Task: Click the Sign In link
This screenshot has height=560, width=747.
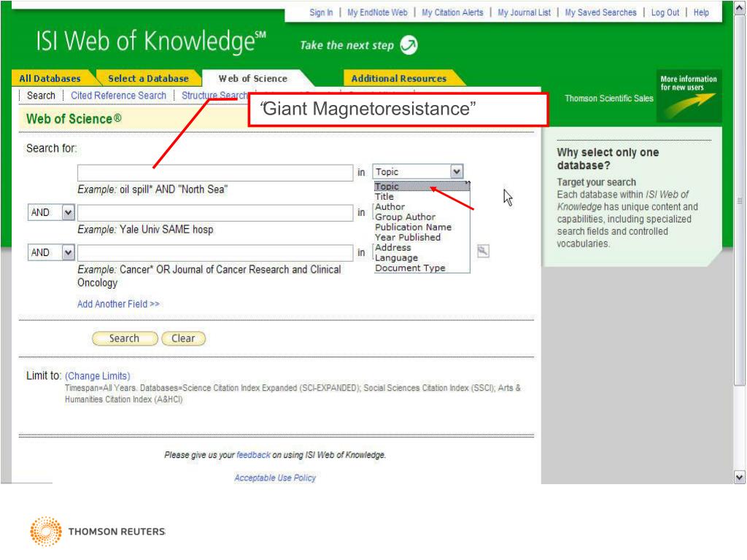Action: [321, 12]
